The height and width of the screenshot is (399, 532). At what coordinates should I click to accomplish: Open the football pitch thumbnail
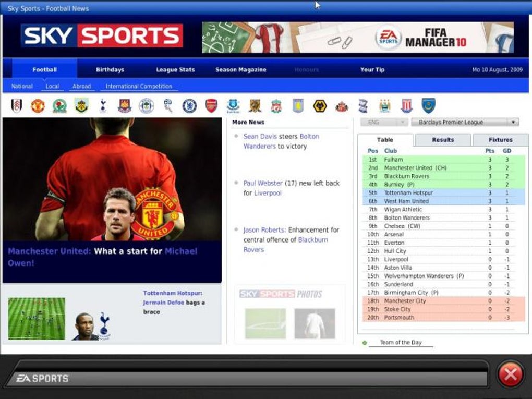click(x=37, y=319)
